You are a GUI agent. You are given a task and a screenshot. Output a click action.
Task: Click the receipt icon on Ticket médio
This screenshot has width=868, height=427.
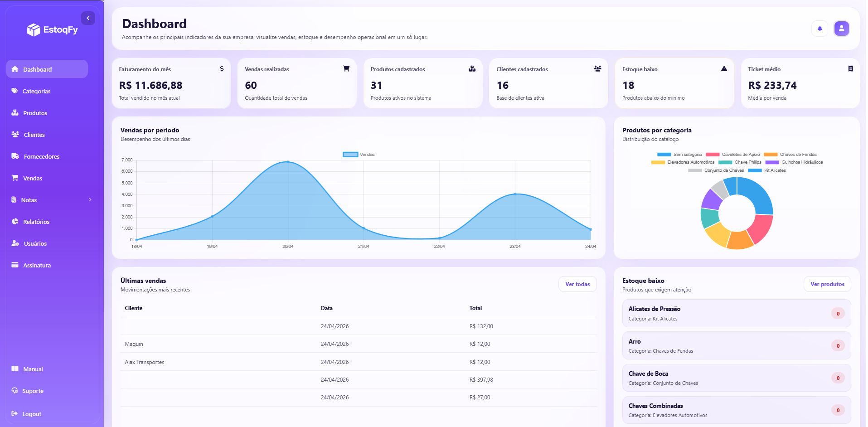[x=850, y=68]
